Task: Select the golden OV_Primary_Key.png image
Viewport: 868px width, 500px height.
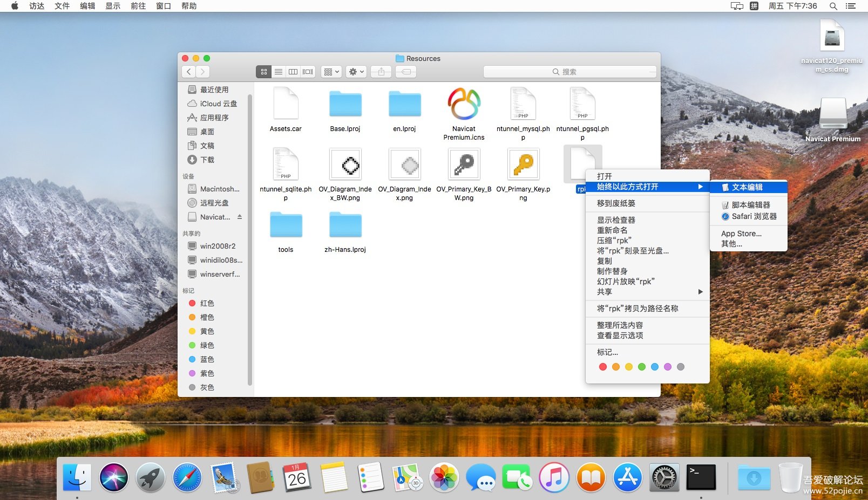Action: point(523,165)
